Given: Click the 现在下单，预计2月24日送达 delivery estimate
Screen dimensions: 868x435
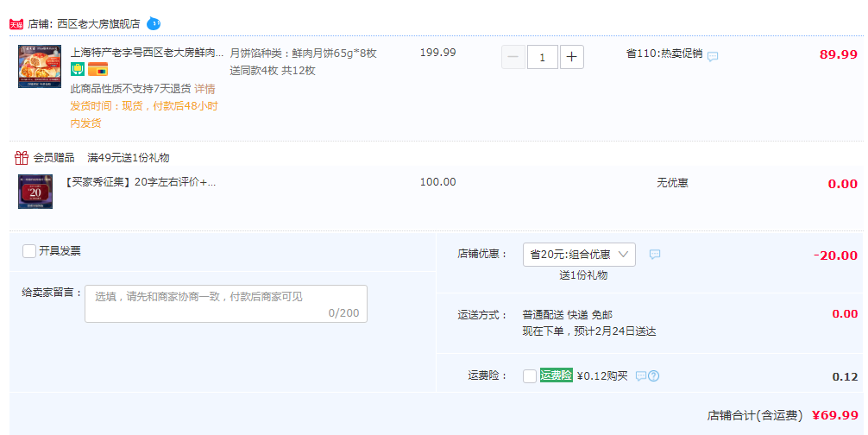Looking at the screenshot, I should pos(589,331).
